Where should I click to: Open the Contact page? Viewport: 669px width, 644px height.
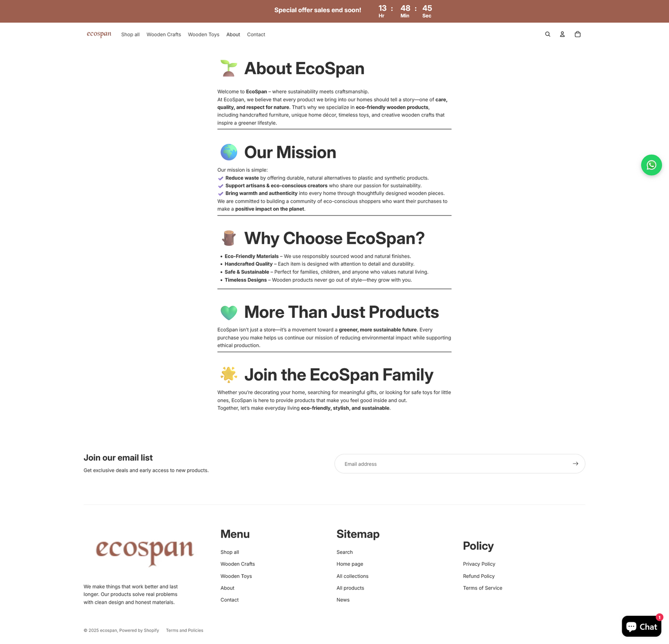tap(256, 34)
